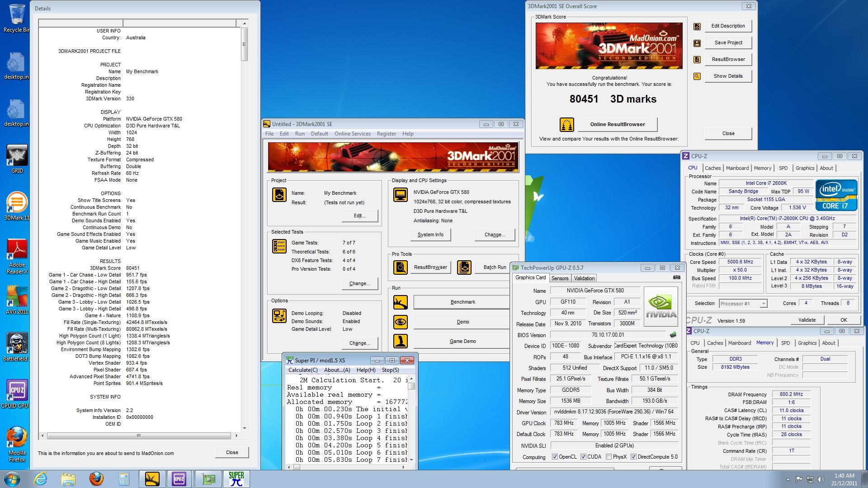This screenshot has width=868, height=488.
Task: Open the Recycle Bin desktop icon
Action: click(x=17, y=18)
